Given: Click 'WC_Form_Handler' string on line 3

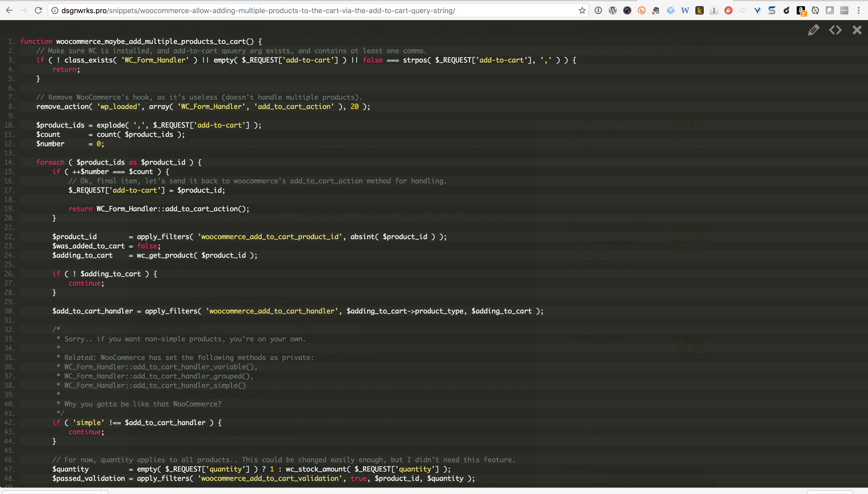Looking at the screenshot, I should point(155,60).
